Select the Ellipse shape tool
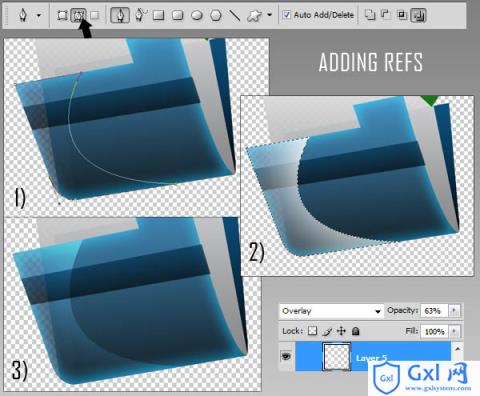480x396 pixels. [197, 15]
